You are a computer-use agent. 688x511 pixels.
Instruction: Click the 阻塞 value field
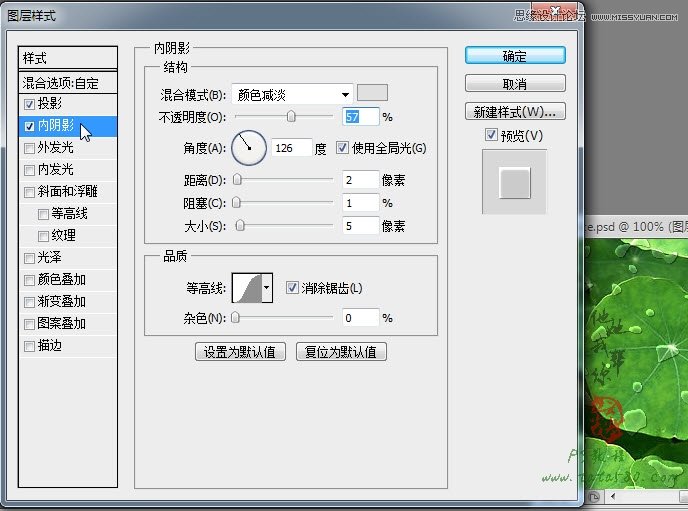(361, 203)
